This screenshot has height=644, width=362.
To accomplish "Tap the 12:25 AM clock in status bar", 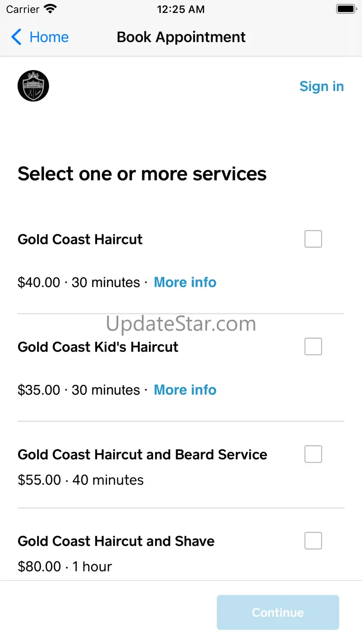I will [181, 9].
